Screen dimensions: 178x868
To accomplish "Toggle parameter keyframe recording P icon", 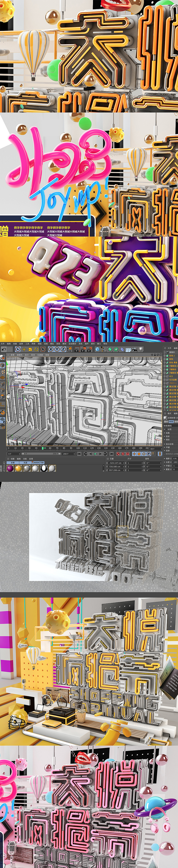I will (148, 454).
